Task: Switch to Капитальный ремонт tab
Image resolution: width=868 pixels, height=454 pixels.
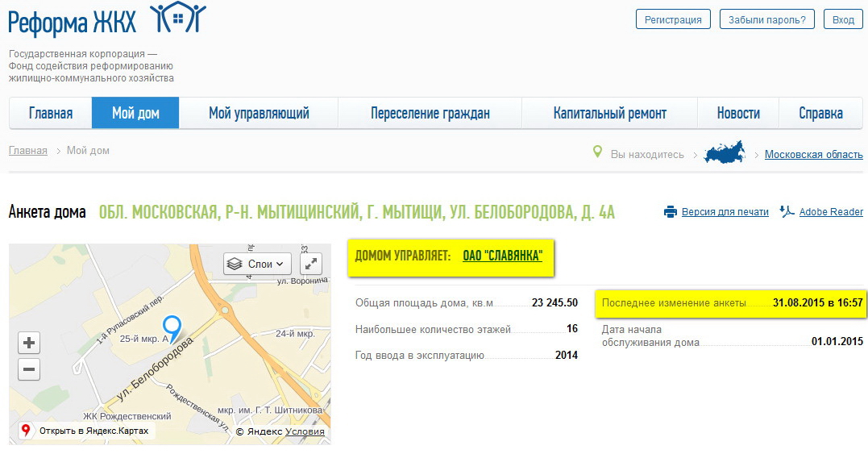Action: tap(609, 114)
